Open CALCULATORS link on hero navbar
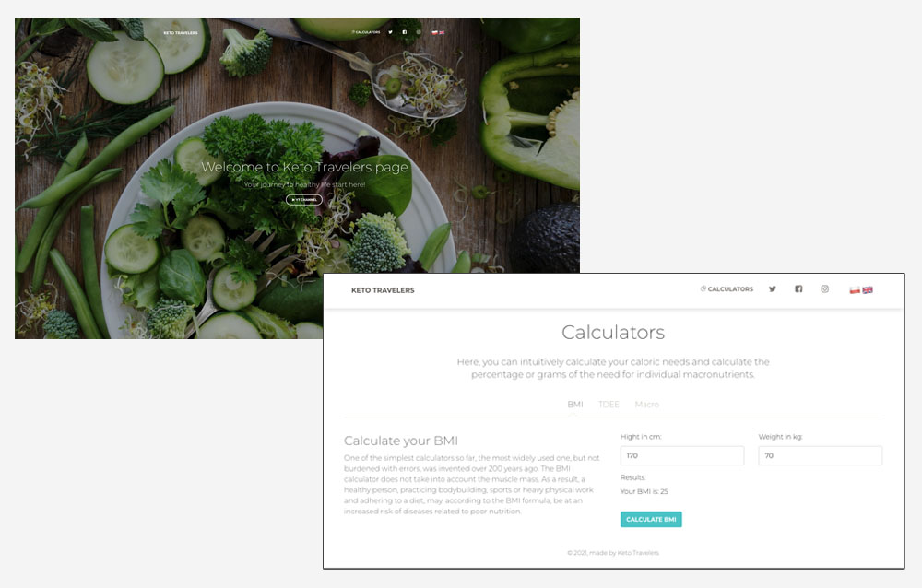Image resolution: width=922 pixels, height=588 pixels. (366, 32)
